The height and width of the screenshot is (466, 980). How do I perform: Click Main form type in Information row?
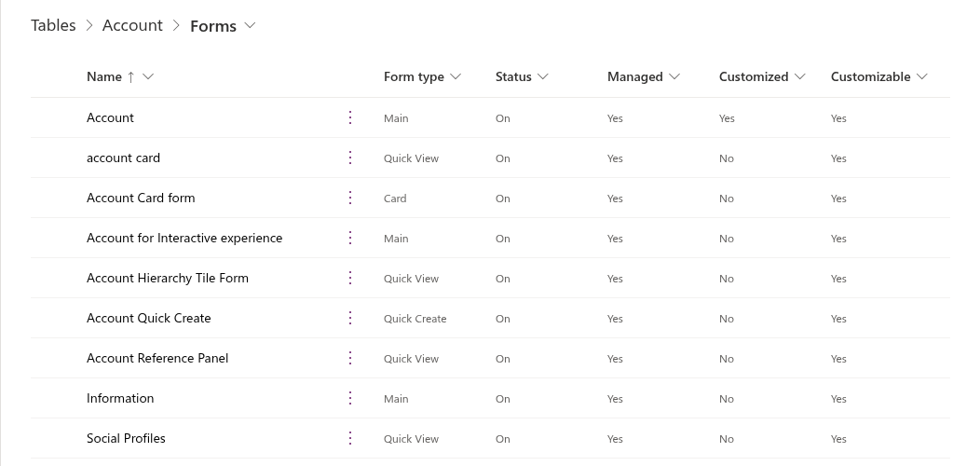pyautogui.click(x=396, y=399)
